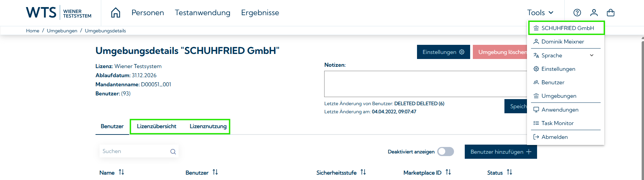Screen dimensions: 644x180
Task: Focus the Suchen search field
Action: 135,151
